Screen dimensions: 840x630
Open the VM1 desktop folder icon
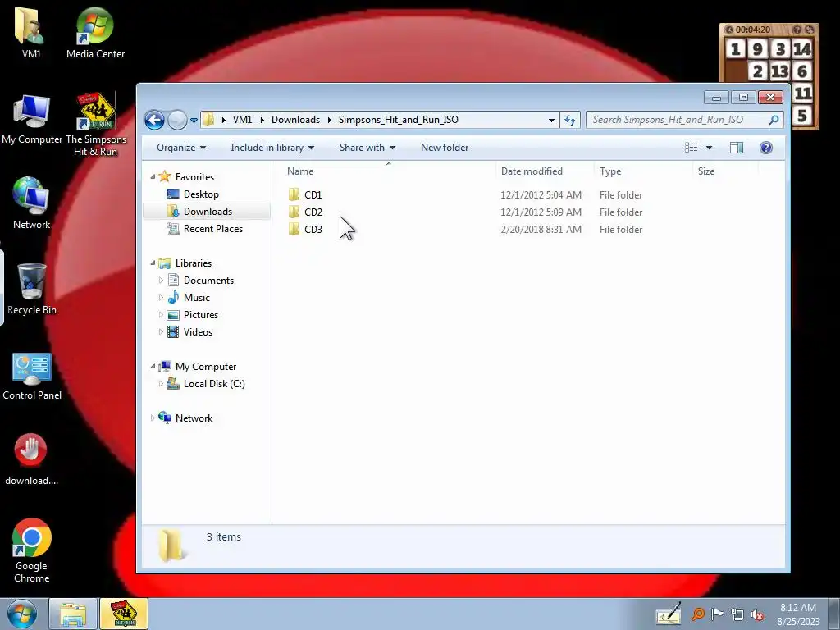click(31, 32)
